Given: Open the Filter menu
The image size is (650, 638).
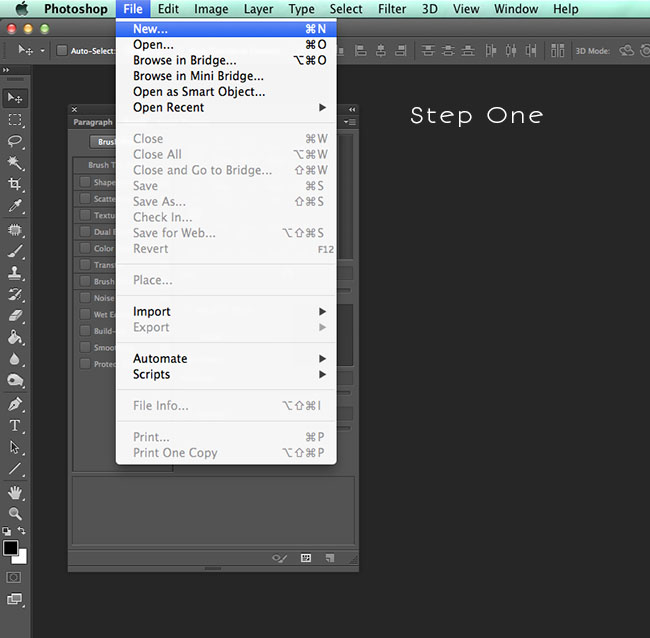Looking at the screenshot, I should coord(392,9).
